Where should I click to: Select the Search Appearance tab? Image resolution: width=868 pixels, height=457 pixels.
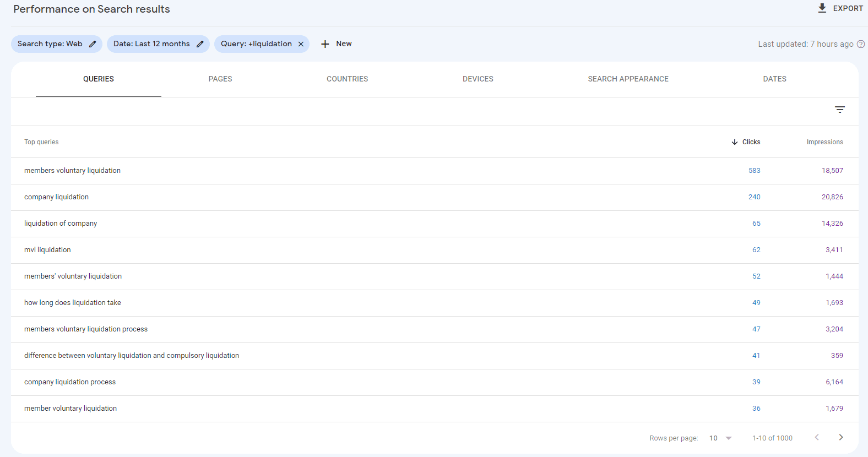click(628, 79)
